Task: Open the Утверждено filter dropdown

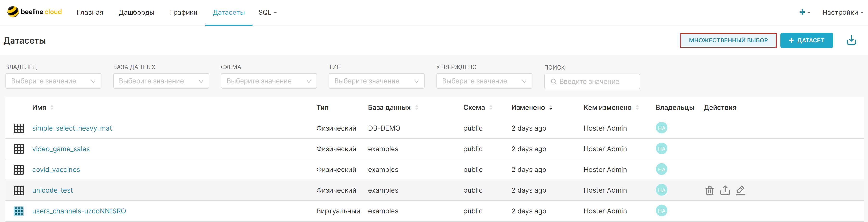Action: (x=484, y=81)
